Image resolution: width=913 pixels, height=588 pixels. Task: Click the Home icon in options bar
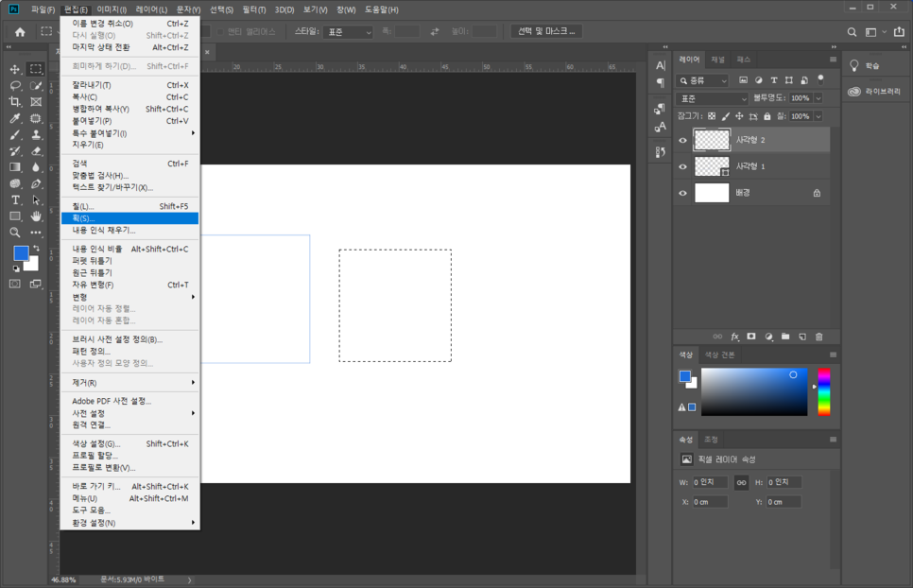point(20,32)
